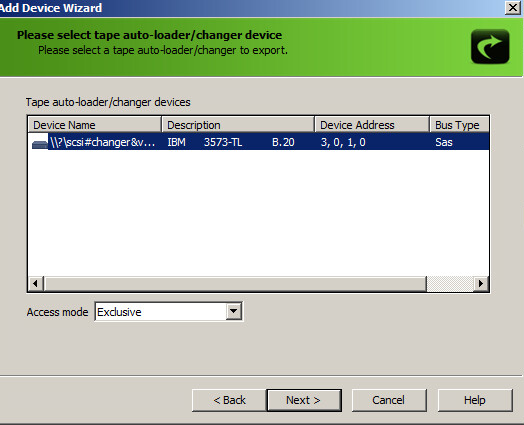Cancel the Add Device Wizard

point(389,400)
